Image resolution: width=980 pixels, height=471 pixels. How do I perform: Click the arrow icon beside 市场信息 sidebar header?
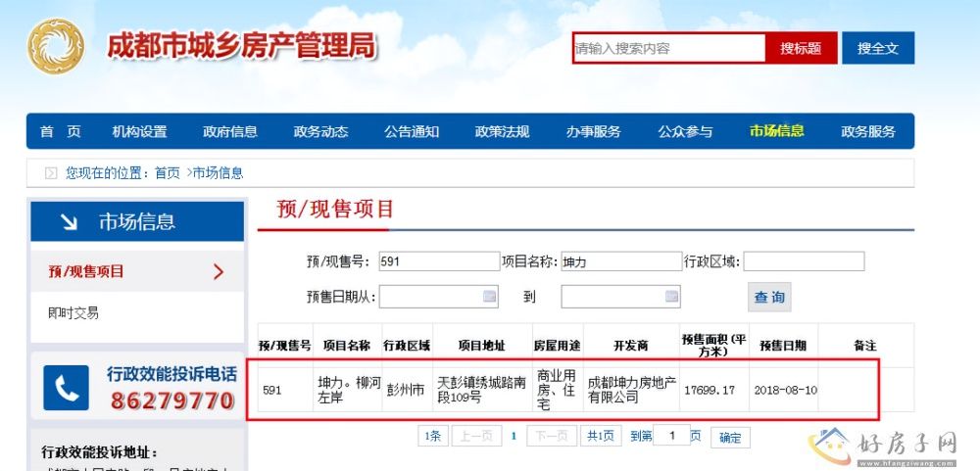[x=69, y=222]
